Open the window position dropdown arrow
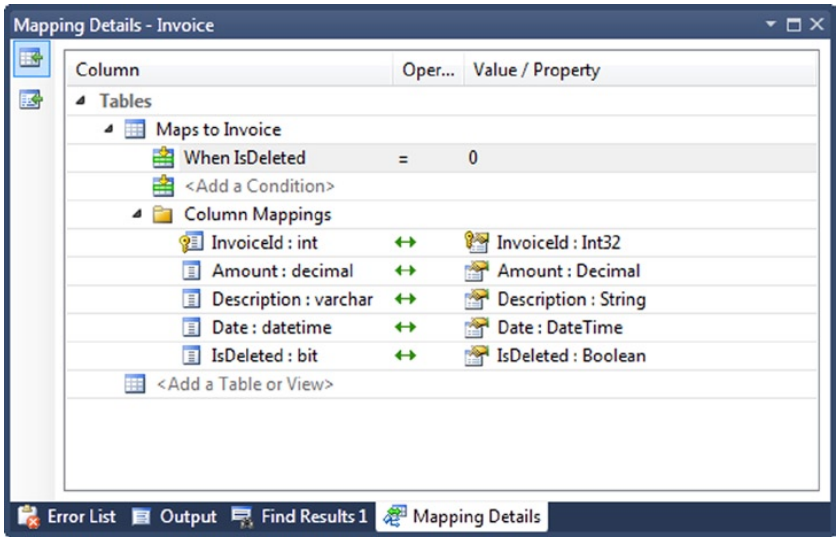 770,24
